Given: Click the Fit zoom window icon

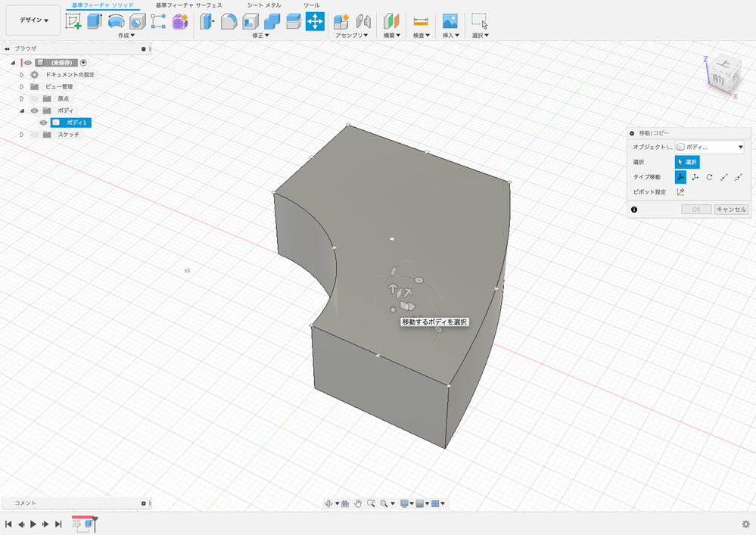Looking at the screenshot, I should pyautogui.click(x=384, y=504).
